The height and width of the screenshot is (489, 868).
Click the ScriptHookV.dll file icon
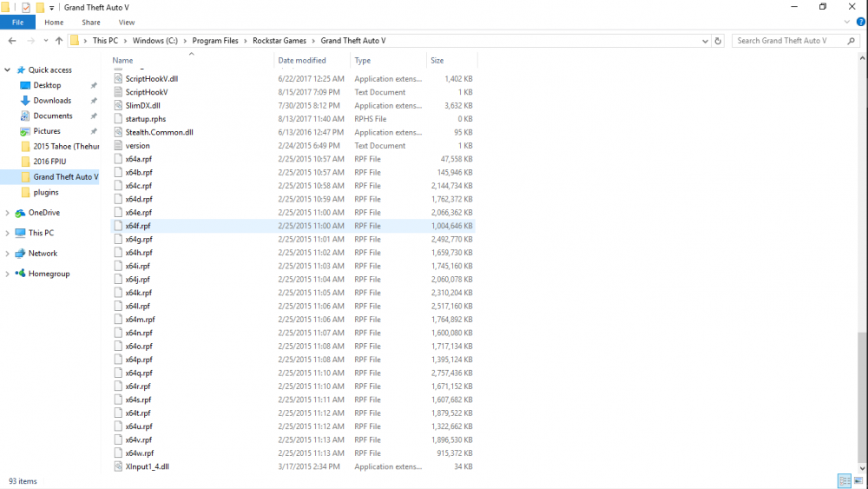point(118,79)
